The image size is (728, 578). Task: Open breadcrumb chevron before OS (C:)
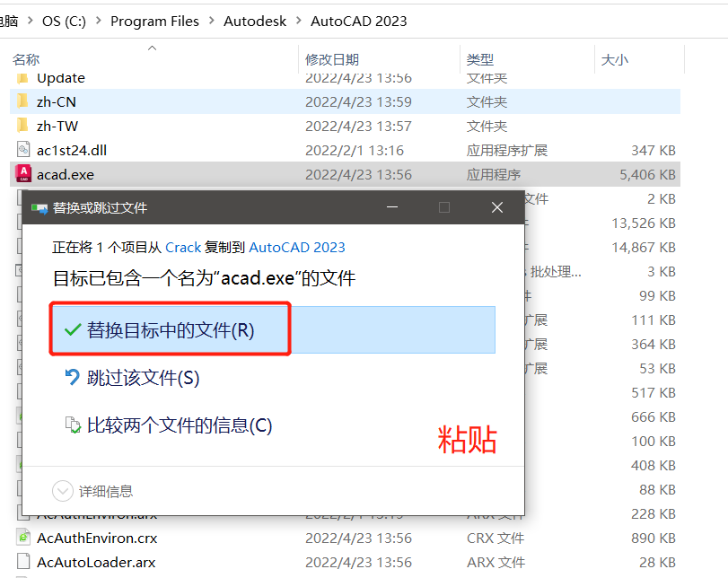(x=31, y=21)
